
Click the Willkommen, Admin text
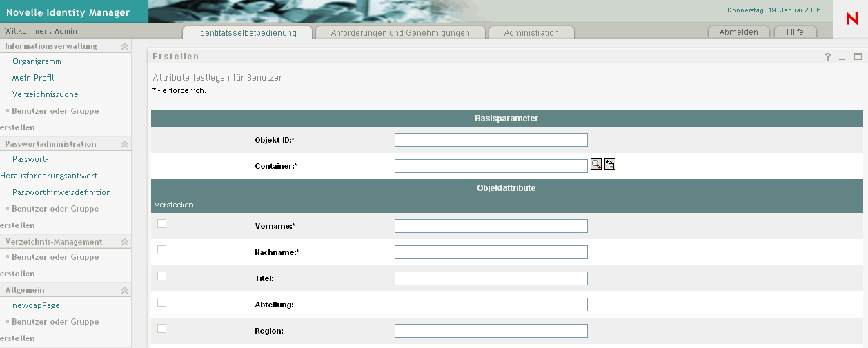(41, 31)
